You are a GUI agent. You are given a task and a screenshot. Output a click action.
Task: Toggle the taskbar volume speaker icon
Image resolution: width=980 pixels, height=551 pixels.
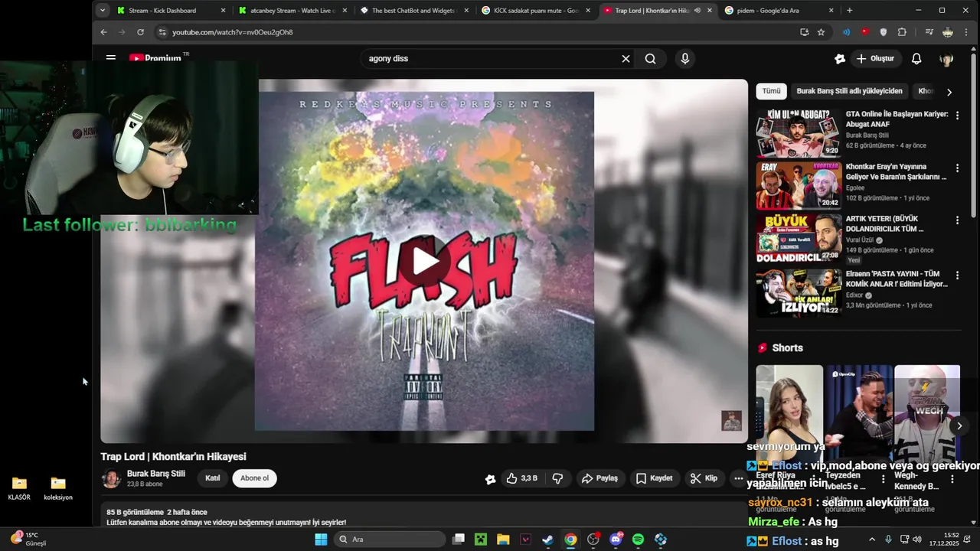917,540
